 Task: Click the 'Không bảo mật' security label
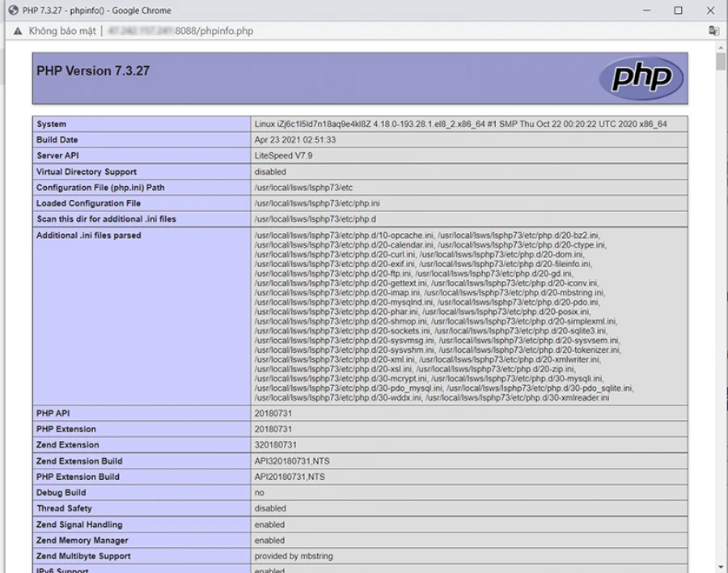click(x=62, y=31)
